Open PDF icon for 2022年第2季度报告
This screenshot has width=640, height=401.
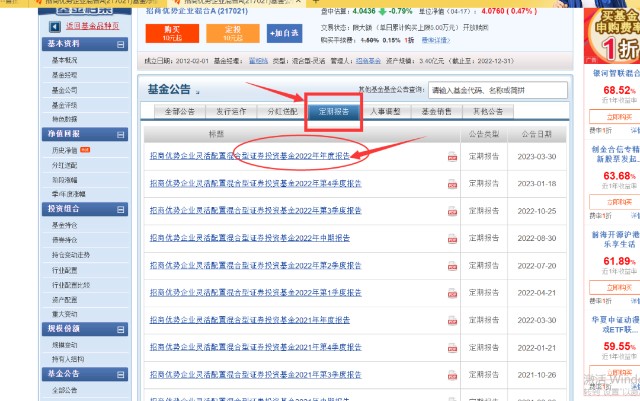[452, 266]
